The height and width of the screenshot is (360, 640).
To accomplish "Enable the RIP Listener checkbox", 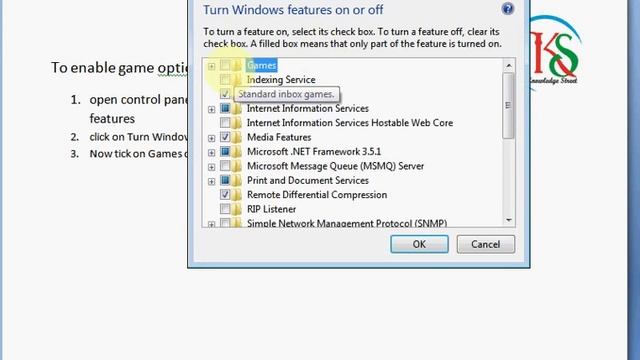I will [225, 209].
